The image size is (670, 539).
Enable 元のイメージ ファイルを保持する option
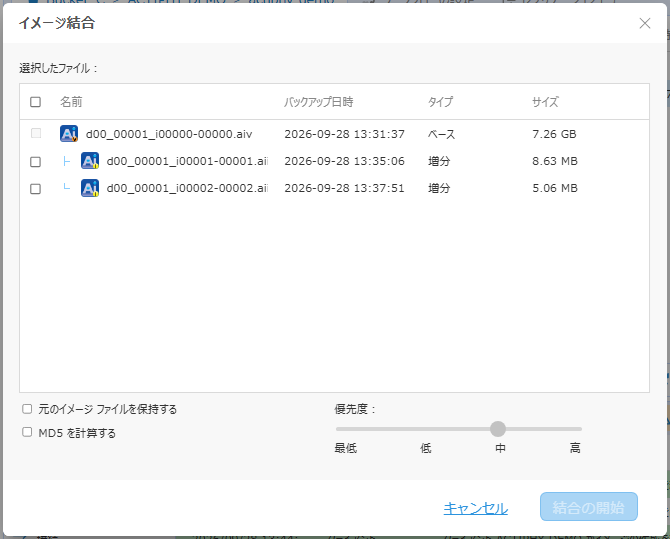click(27, 409)
